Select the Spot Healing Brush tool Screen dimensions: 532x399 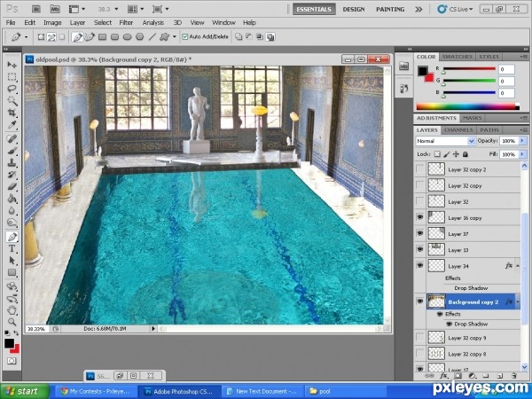click(x=12, y=139)
